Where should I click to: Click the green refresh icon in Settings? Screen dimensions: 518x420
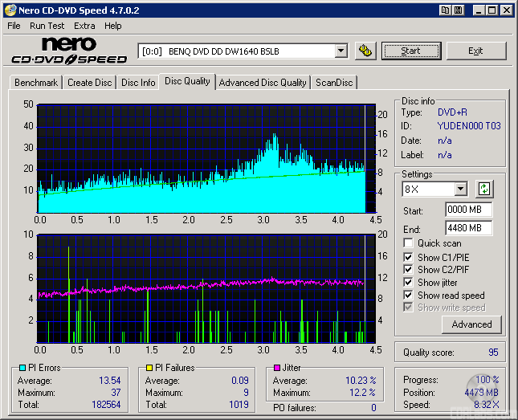[484, 190]
